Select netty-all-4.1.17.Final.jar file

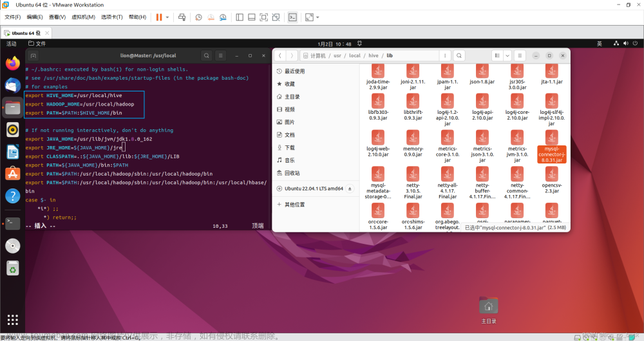448,183
